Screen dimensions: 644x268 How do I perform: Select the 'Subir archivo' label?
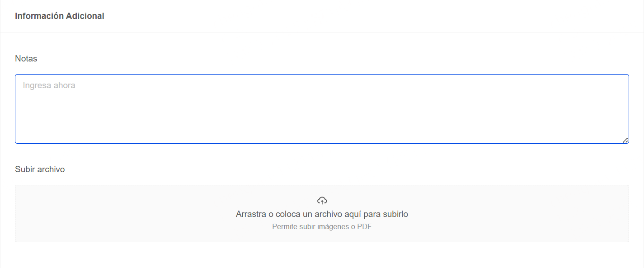[40, 169]
